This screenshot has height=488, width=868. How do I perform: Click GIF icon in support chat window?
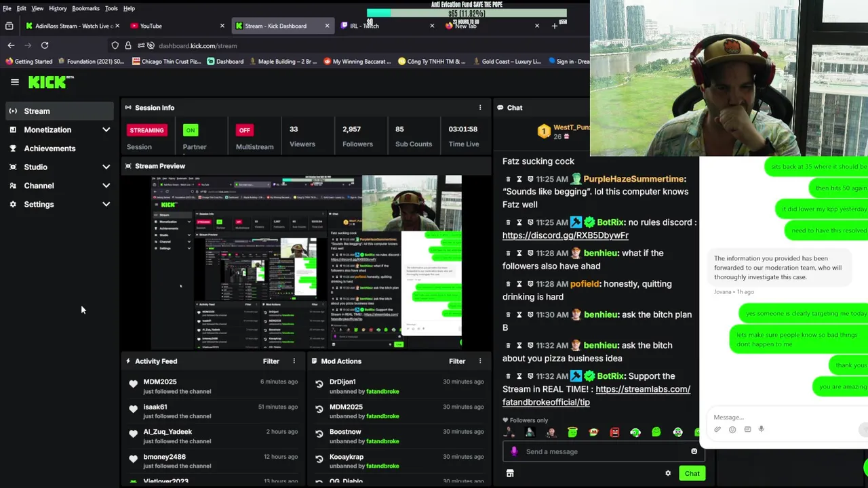pos(747,429)
